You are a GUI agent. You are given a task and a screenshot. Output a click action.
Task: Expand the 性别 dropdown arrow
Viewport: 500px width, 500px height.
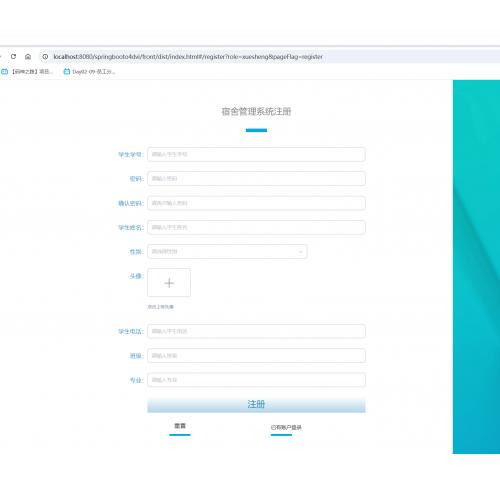point(300,252)
